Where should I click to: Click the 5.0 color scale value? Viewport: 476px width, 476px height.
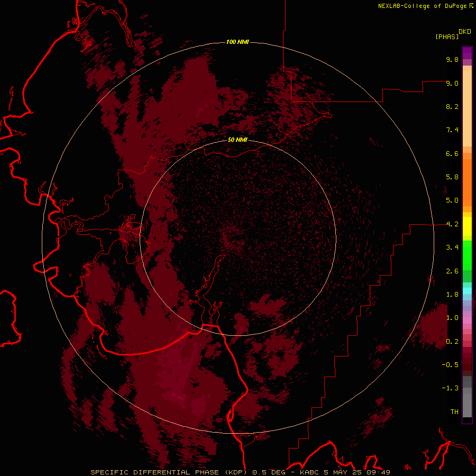[x=452, y=200]
